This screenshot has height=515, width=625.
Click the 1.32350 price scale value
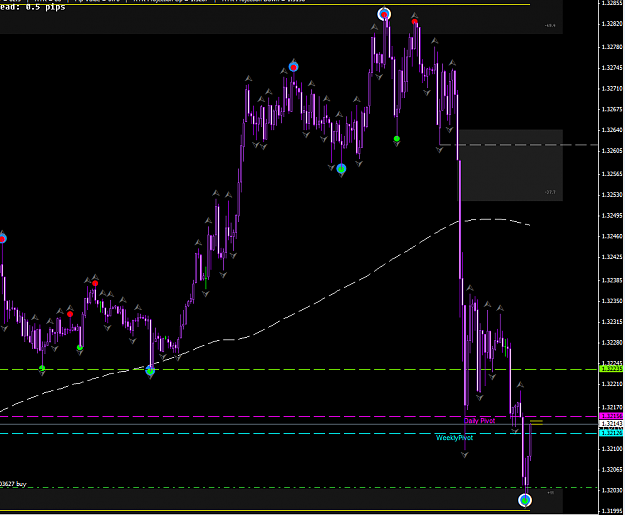[x=612, y=301]
